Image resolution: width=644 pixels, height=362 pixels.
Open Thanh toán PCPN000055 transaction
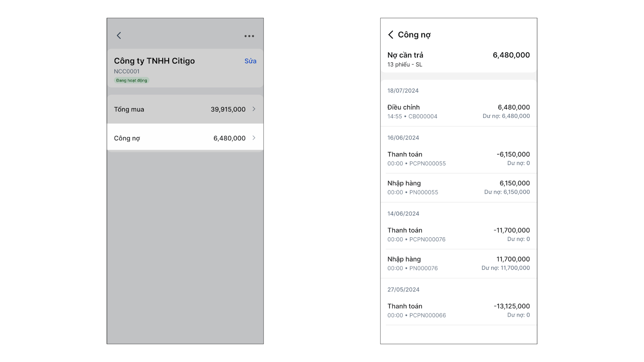458,158
